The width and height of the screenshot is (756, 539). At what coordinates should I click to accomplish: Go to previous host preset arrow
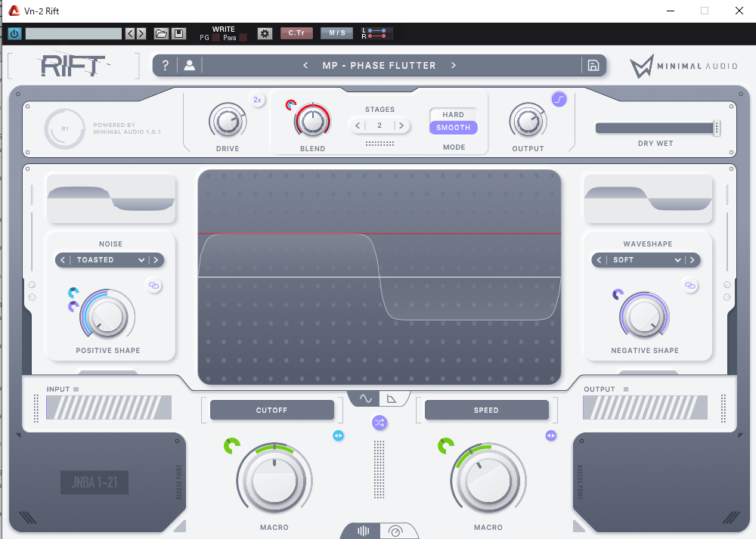tap(130, 33)
